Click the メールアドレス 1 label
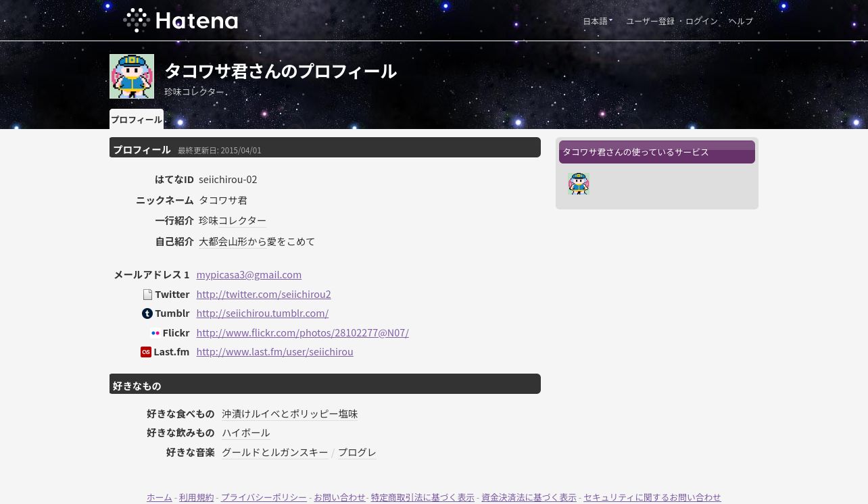The width and height of the screenshot is (868, 504). pos(151,274)
